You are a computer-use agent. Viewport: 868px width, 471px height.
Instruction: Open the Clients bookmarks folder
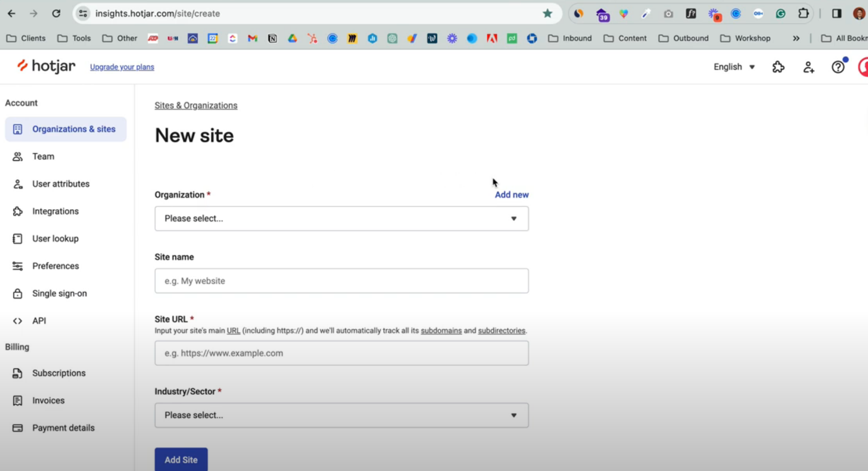tap(26, 38)
